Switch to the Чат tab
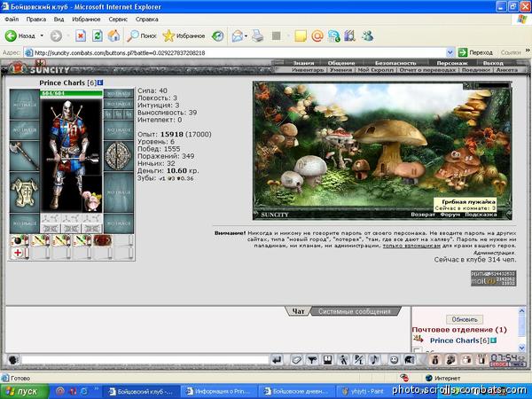The image size is (532, 399). pos(298,311)
